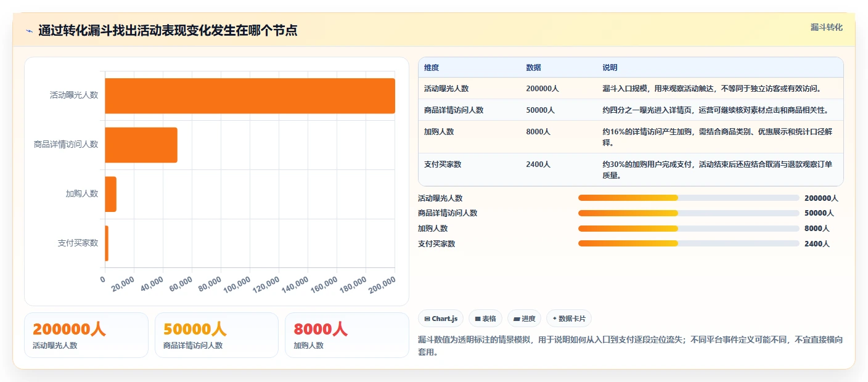Click the 活动曝光人数 bar in the chart
Viewport: 868px width, 382px height.
tap(250, 95)
